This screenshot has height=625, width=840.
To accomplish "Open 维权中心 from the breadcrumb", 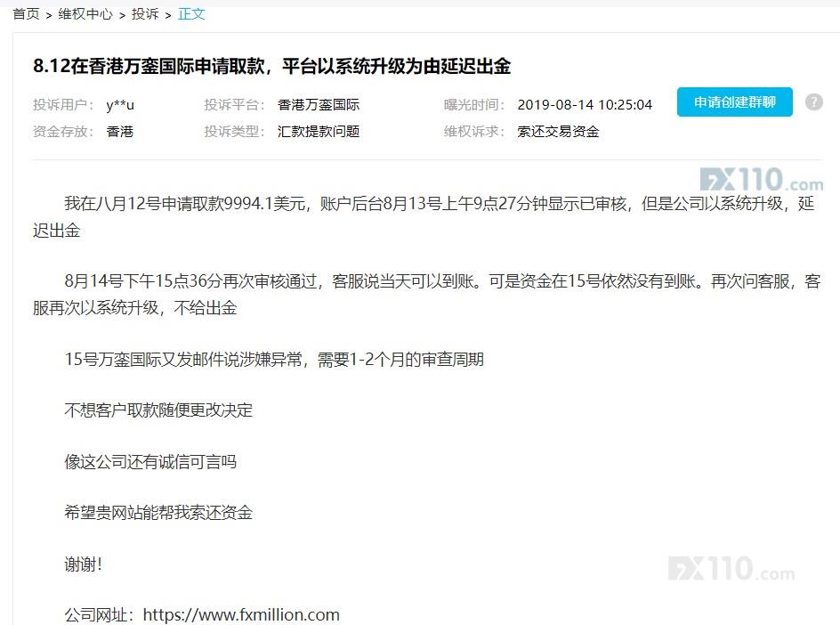I will pyautogui.click(x=85, y=14).
